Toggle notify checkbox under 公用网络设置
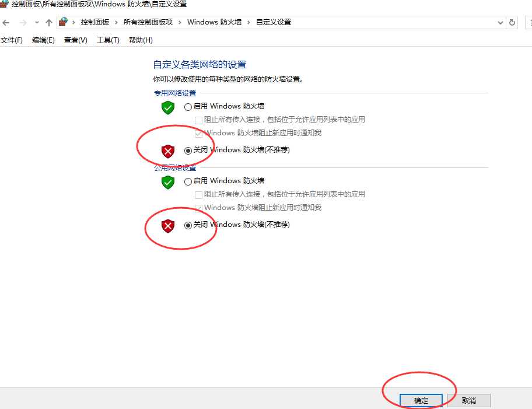Screen dimensions: 532x409 pyautogui.click(x=199, y=208)
